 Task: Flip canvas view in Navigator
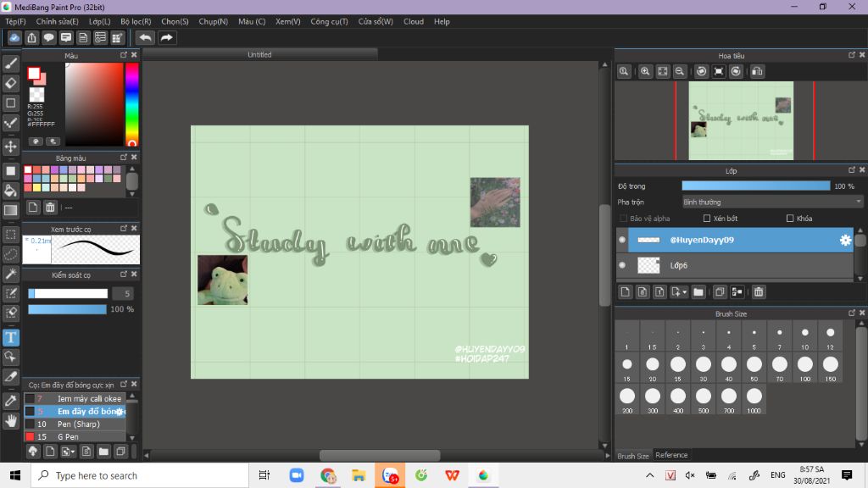pyautogui.click(x=757, y=71)
